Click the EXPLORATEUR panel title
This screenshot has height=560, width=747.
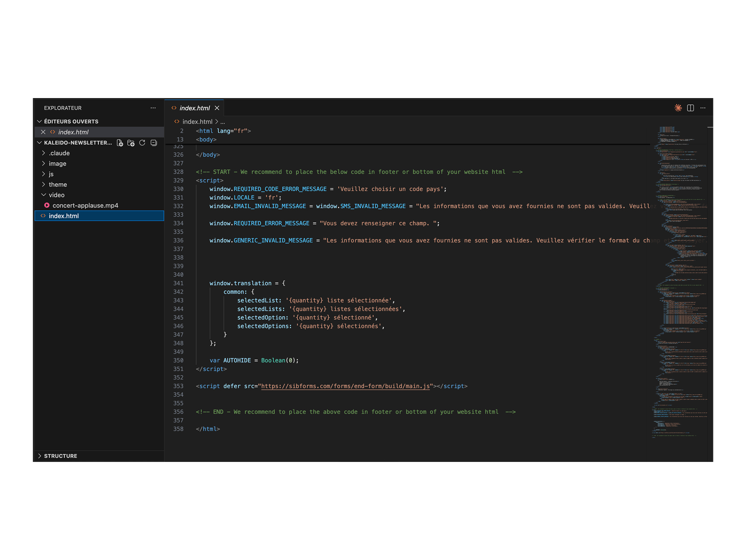pyautogui.click(x=63, y=108)
